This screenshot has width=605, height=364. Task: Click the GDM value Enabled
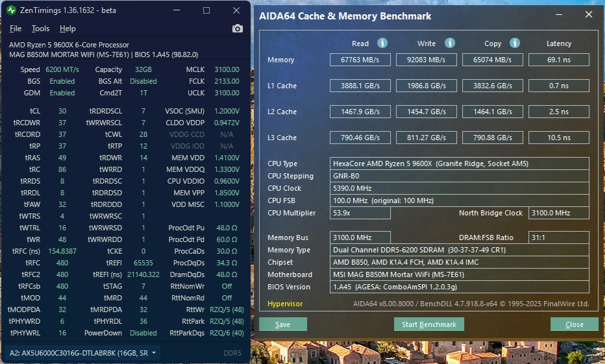pyautogui.click(x=62, y=93)
